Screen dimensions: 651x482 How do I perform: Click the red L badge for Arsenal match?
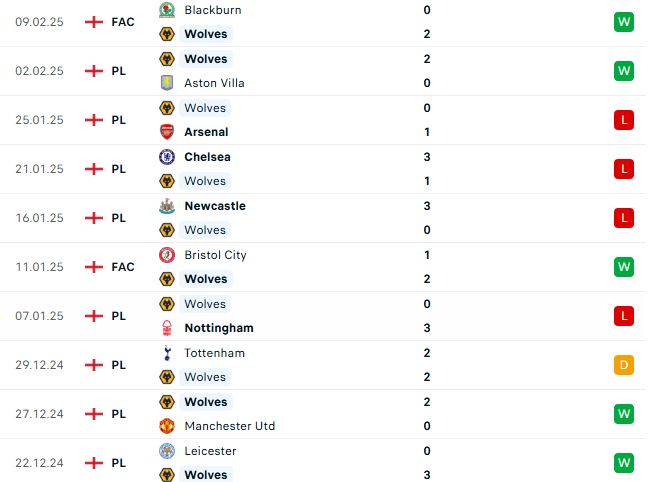click(x=624, y=120)
